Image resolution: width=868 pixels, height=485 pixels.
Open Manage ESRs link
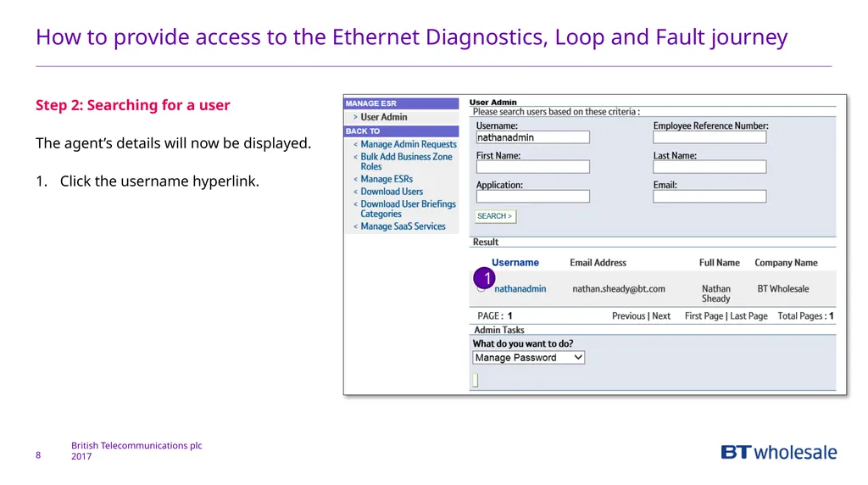tap(387, 179)
